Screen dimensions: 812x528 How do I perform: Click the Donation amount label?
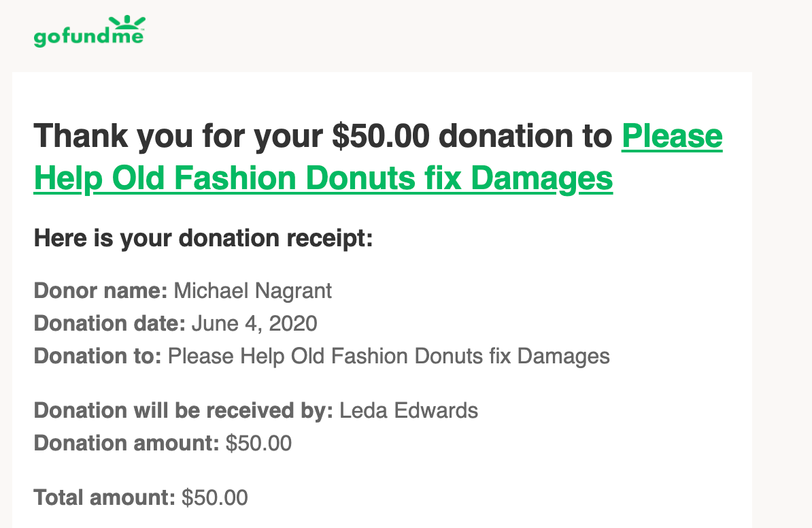point(126,443)
